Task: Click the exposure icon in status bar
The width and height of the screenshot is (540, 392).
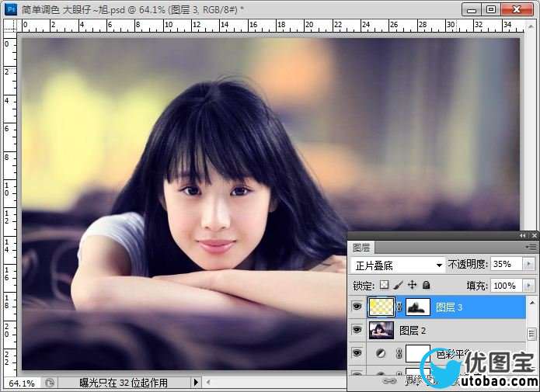Action: 50,383
